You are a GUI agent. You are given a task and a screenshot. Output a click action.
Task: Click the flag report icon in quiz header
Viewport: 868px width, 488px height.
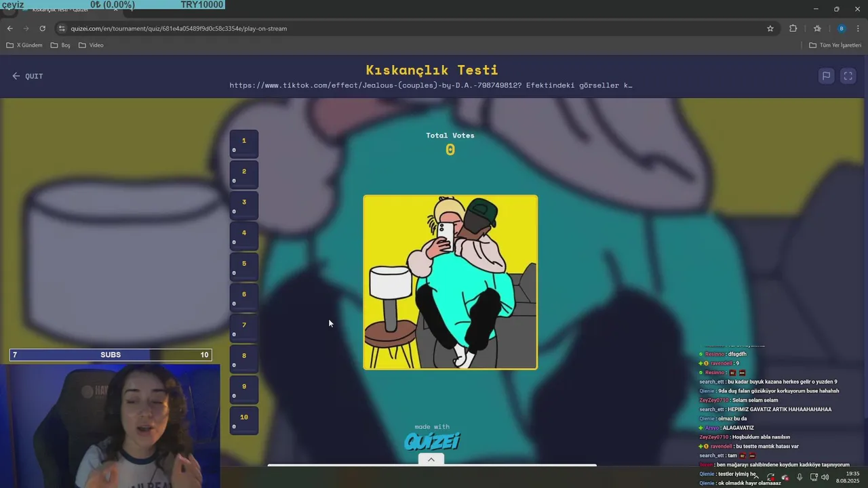coord(826,76)
